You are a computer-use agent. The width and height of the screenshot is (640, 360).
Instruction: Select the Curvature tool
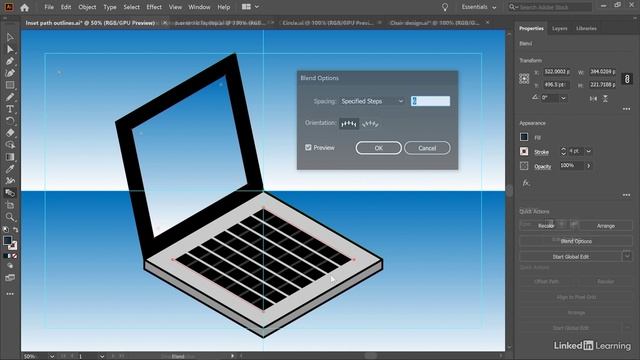[10, 73]
